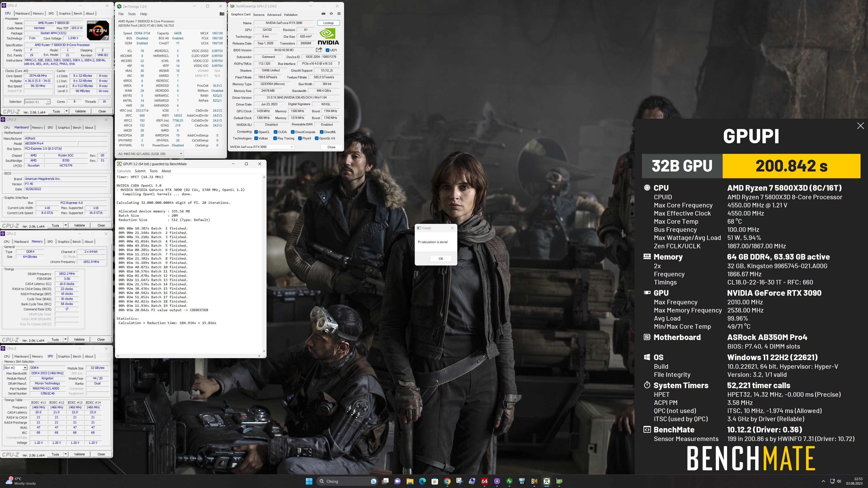This screenshot has height=488, width=868.
Task: Open Microsoft Store from the taskbar
Action: tap(435, 481)
